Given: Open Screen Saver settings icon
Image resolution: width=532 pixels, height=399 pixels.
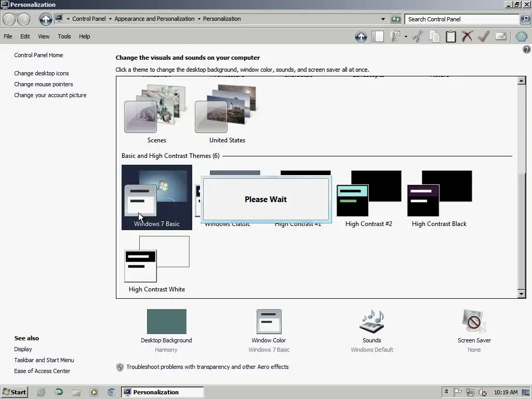Looking at the screenshot, I should click(x=474, y=322).
